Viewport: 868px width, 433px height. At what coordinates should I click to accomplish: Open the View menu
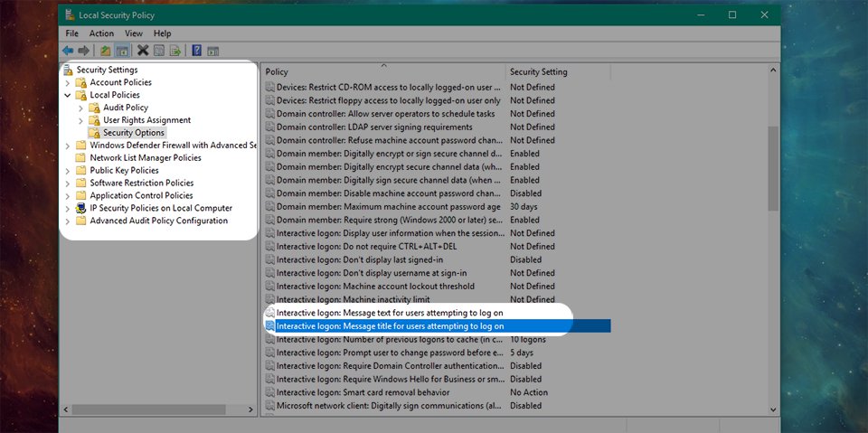pyautogui.click(x=134, y=33)
